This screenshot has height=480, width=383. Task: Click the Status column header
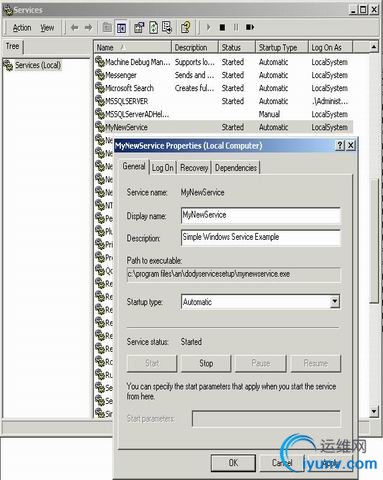pyautogui.click(x=237, y=47)
